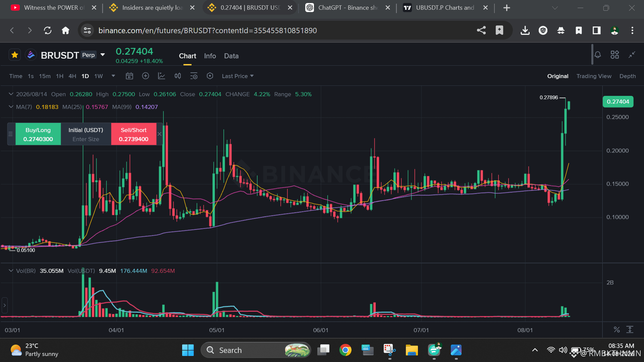Viewport: 644px width, 362px height.
Task: Select the 15m time interval
Action: click(45, 76)
